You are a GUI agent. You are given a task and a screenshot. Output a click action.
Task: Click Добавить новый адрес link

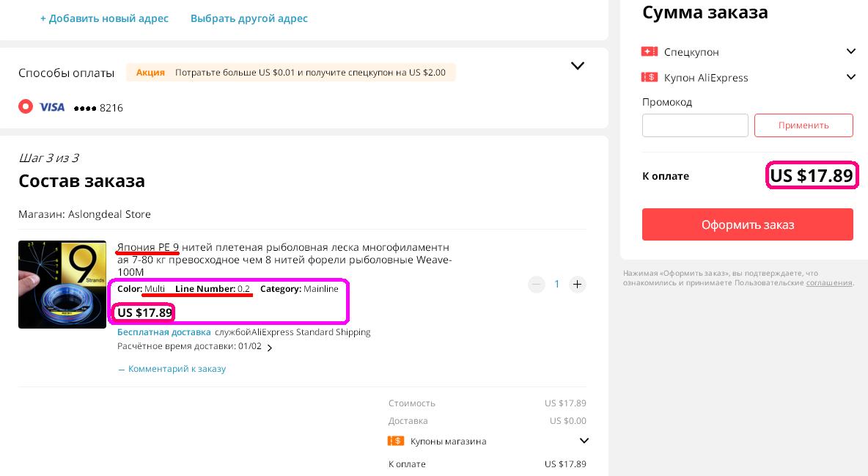pyautogui.click(x=104, y=18)
